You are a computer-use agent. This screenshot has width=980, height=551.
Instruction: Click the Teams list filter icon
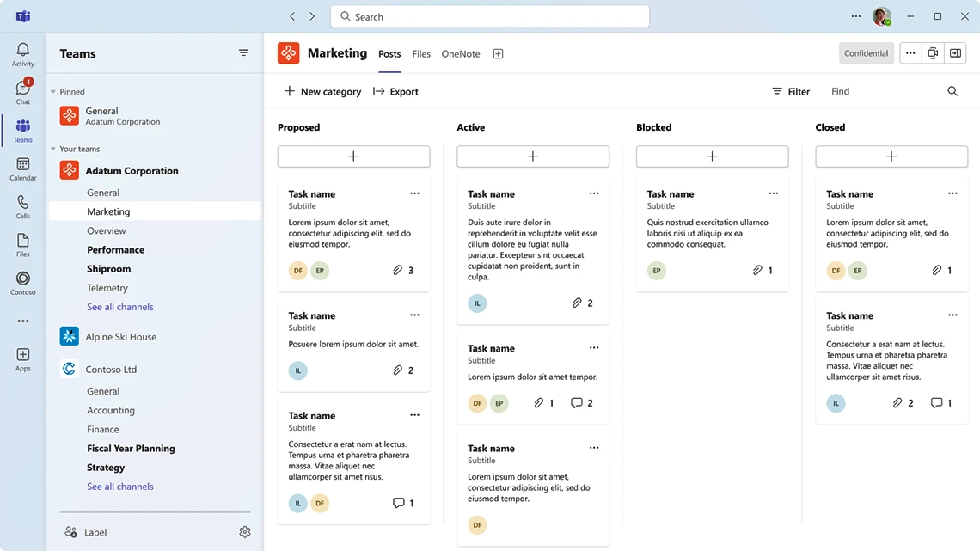tap(243, 53)
